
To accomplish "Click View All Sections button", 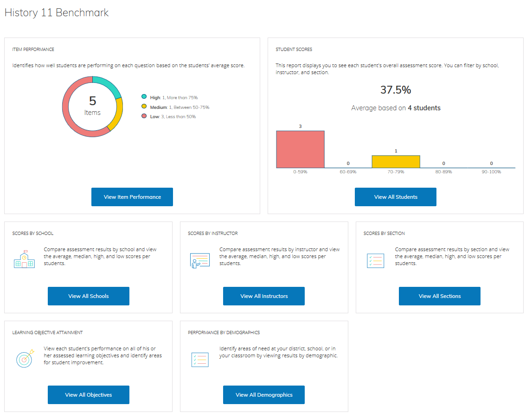I will tap(439, 296).
